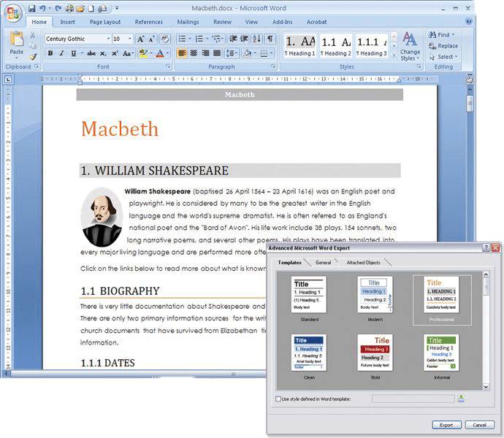Center the paragraph text
504x438 pixels.
194,53
